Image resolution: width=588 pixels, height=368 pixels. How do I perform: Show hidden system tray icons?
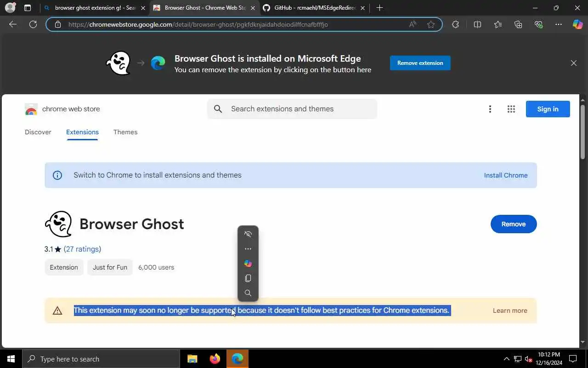(506, 359)
